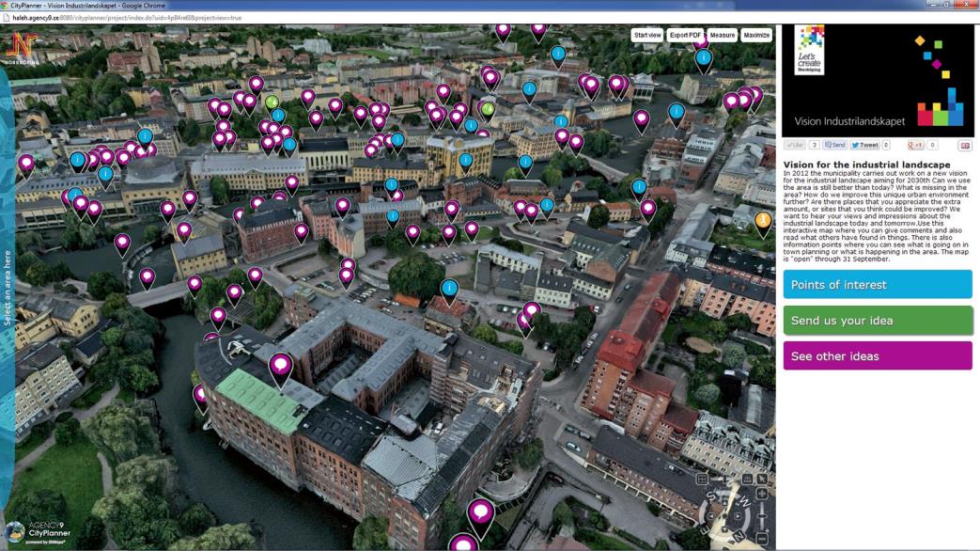This screenshot has height=551, width=980.
Task: Click the Google +1 button
Action: click(915, 145)
